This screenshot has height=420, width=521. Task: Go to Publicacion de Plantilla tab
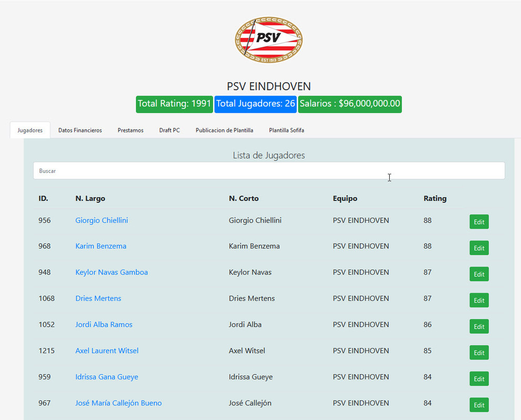[224, 130]
